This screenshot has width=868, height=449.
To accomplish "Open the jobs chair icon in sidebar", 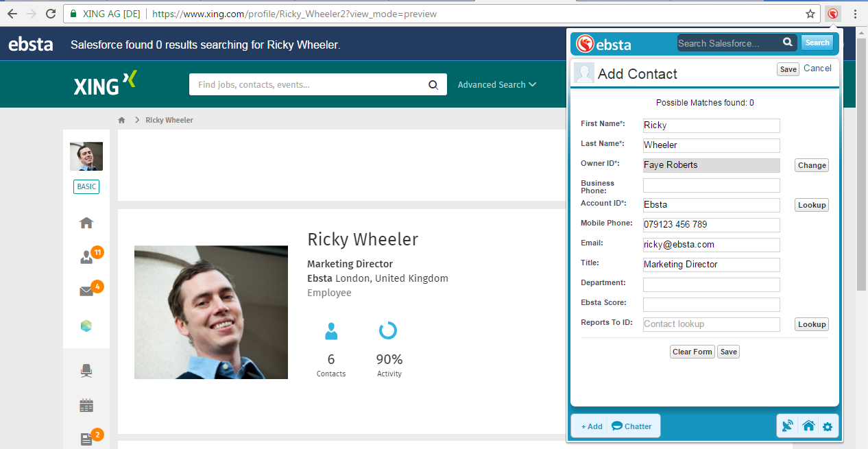I will [x=86, y=371].
